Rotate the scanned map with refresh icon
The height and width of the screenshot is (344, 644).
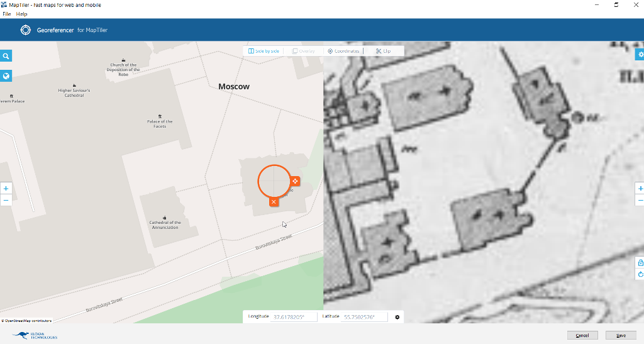(640, 274)
